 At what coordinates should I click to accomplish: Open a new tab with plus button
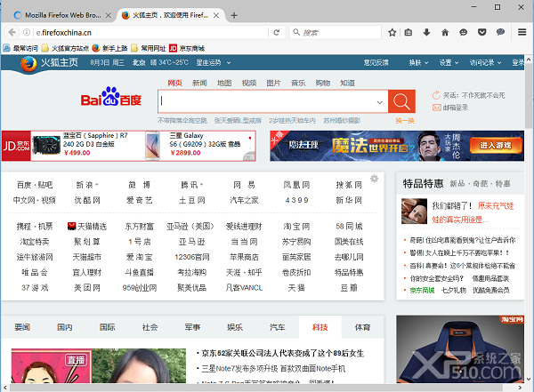coord(234,15)
